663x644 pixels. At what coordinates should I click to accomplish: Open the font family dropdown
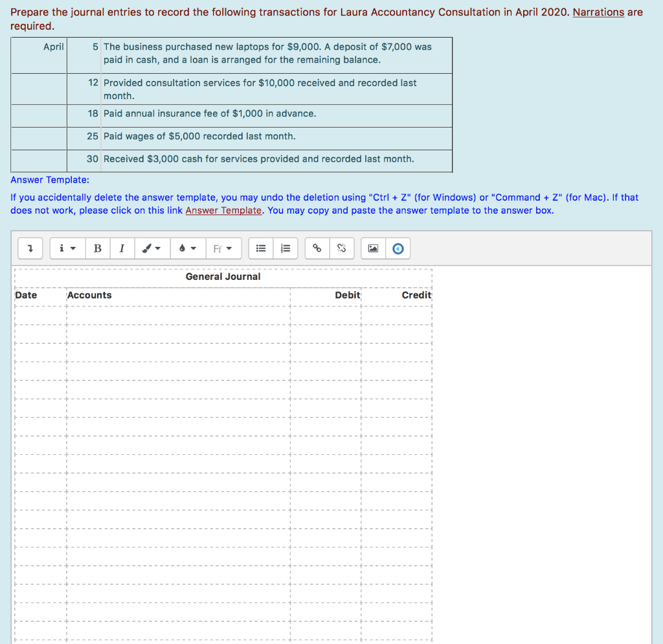coord(223,248)
